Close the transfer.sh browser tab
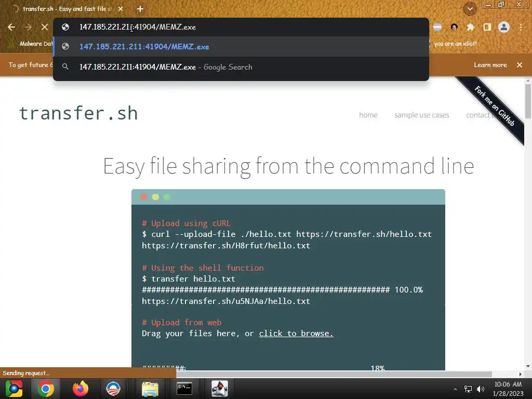The height and width of the screenshot is (399, 532). click(121, 9)
